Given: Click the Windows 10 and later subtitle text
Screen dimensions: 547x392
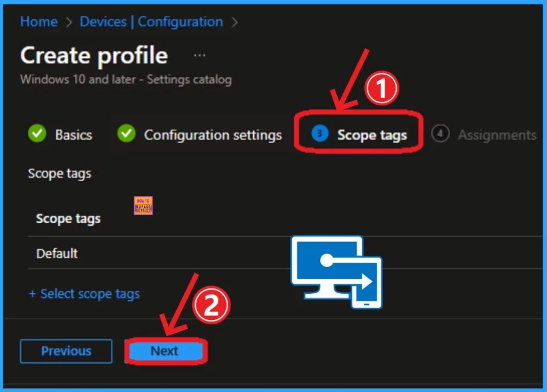Looking at the screenshot, I should (126, 80).
